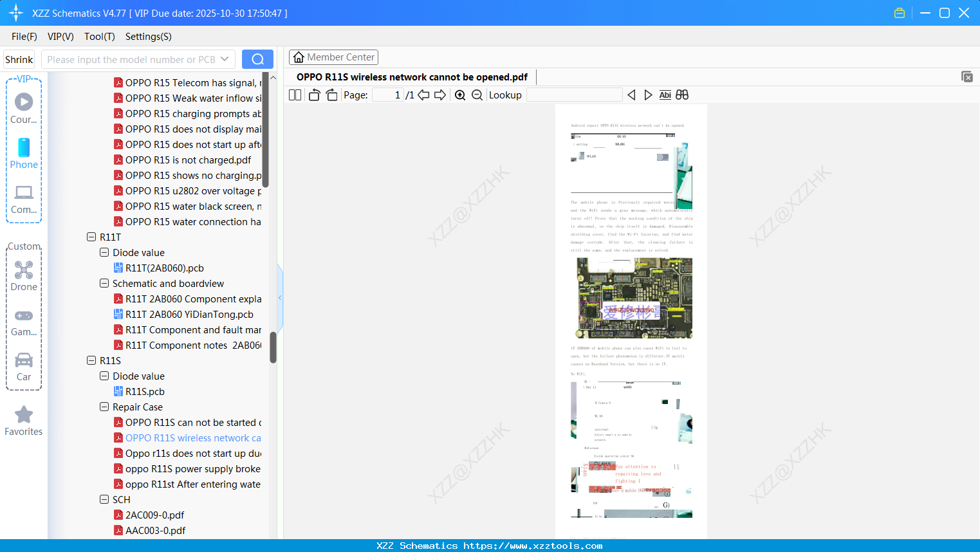The image size is (980, 552).
Task: Collapse the Repair Case node
Action: (x=104, y=407)
